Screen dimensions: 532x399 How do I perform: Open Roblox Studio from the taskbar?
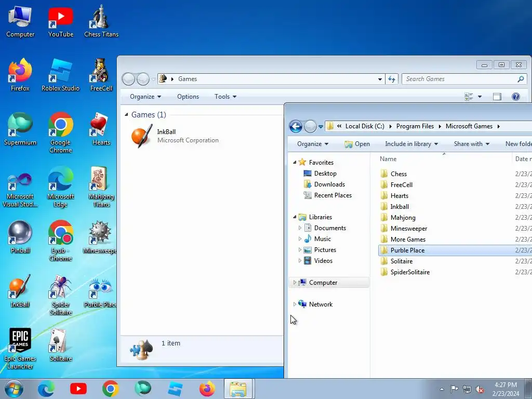coord(175,389)
